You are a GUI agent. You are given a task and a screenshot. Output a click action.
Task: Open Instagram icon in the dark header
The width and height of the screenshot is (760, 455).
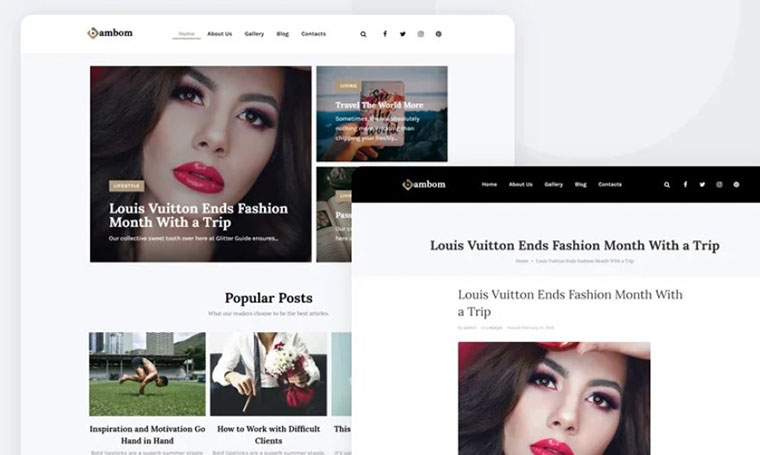719,185
